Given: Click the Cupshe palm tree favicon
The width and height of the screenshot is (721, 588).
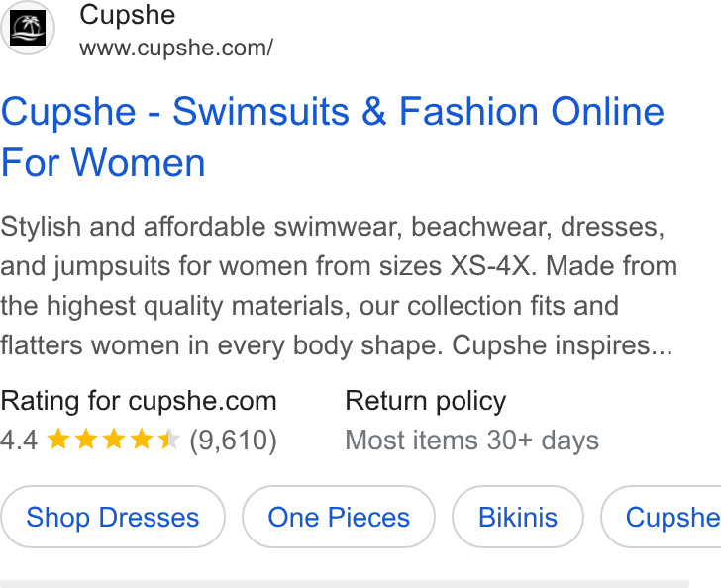Looking at the screenshot, I should point(28,28).
